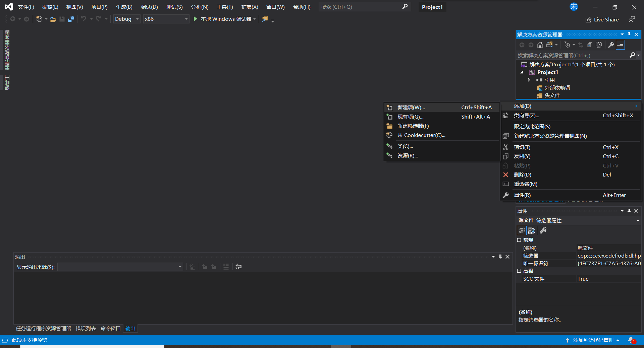Viewport: 644px width, 348px height.
Task: Toggle the preview selected items button
Action: point(621,45)
